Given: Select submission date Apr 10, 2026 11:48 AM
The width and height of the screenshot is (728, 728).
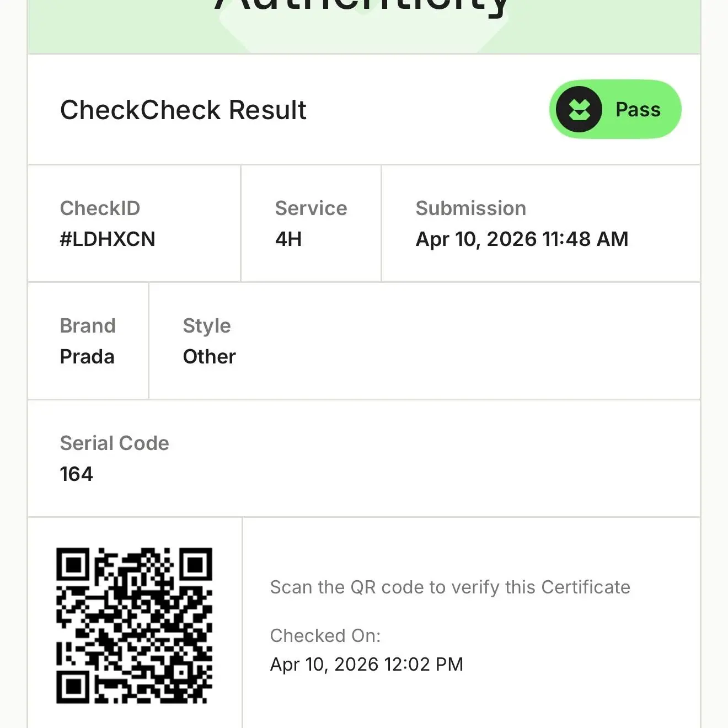Looking at the screenshot, I should tap(522, 239).
